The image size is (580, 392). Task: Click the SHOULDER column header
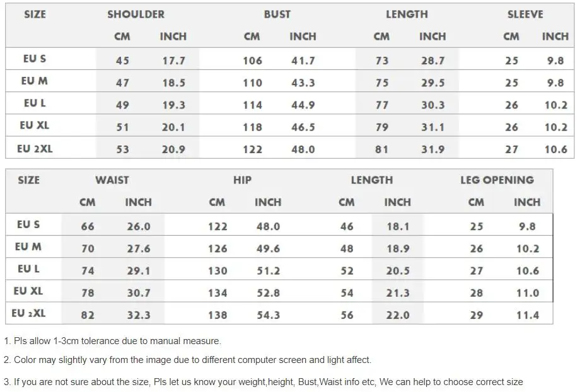(x=136, y=14)
